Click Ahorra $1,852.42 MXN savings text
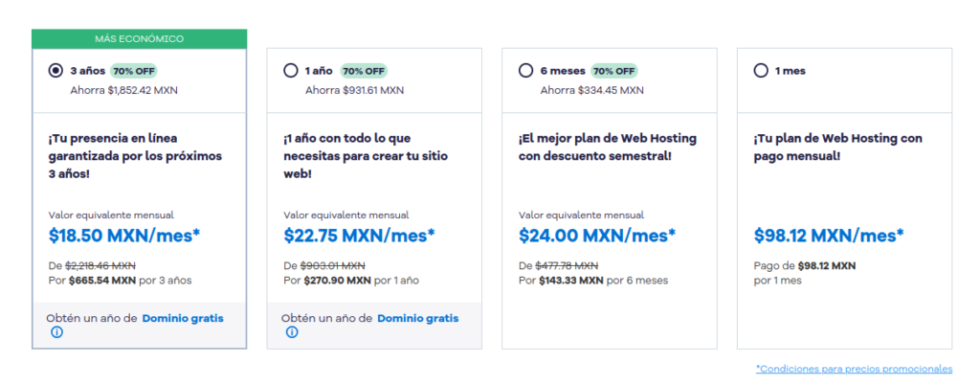This screenshot has width=980, height=385. point(123,90)
